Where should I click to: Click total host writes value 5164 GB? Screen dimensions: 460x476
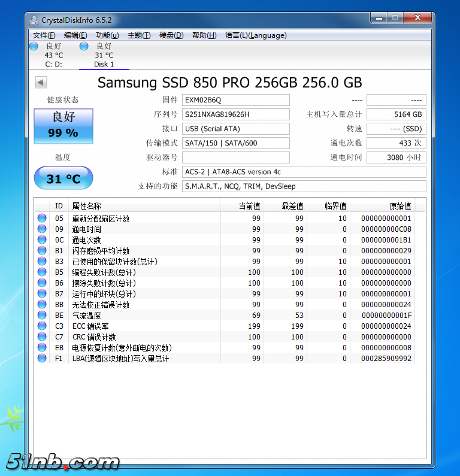pos(397,114)
